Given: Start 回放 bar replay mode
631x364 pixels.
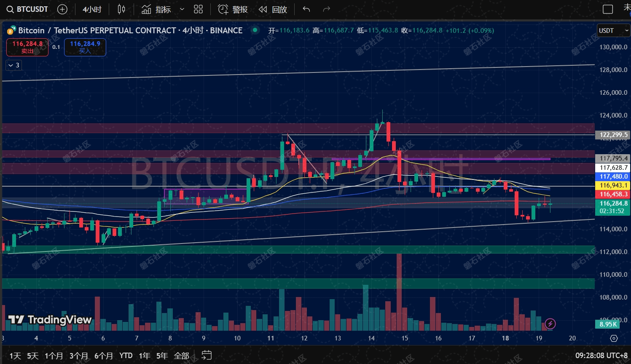Looking at the screenshot, I should [x=273, y=9].
